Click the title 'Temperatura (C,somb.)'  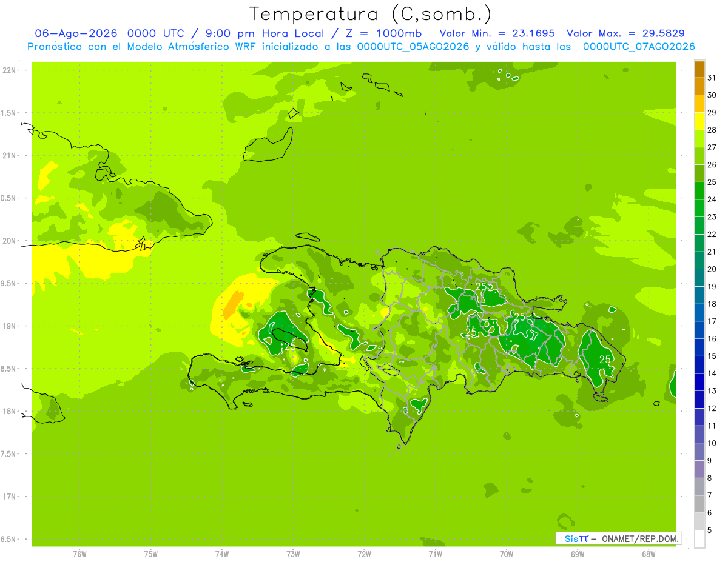pos(371,14)
